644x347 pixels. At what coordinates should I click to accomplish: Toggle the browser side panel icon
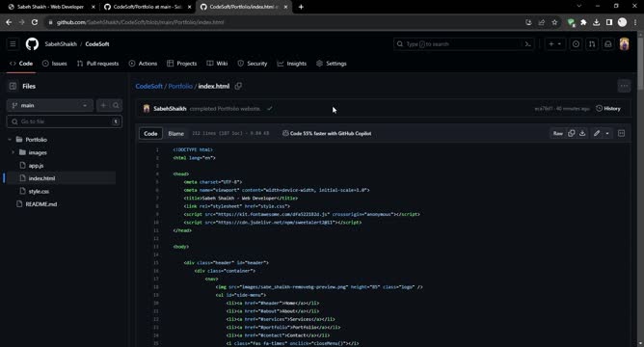click(x=609, y=22)
